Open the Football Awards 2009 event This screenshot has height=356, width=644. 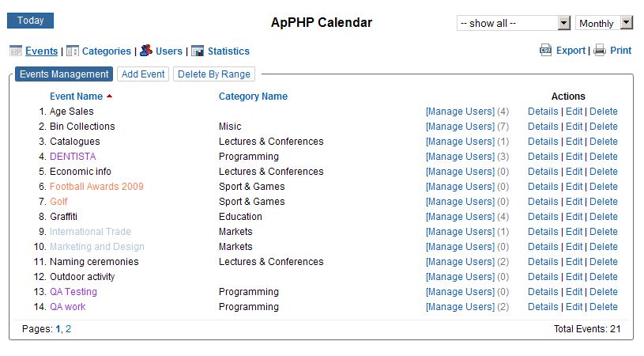click(96, 187)
